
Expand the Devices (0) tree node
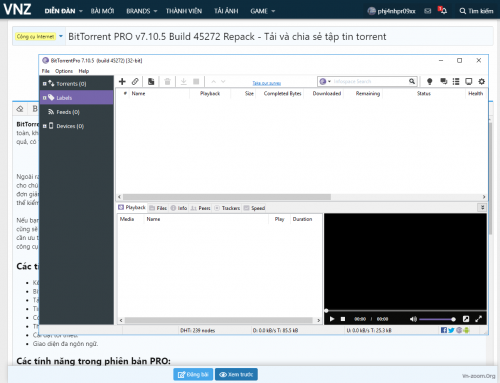click(44, 126)
